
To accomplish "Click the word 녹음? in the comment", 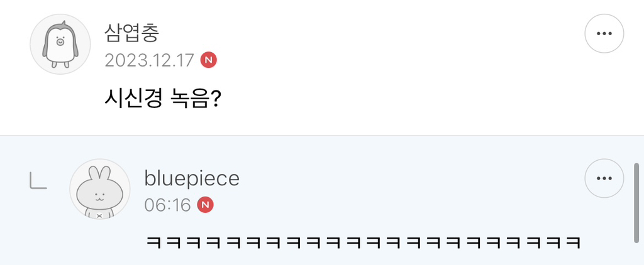I will [x=195, y=99].
